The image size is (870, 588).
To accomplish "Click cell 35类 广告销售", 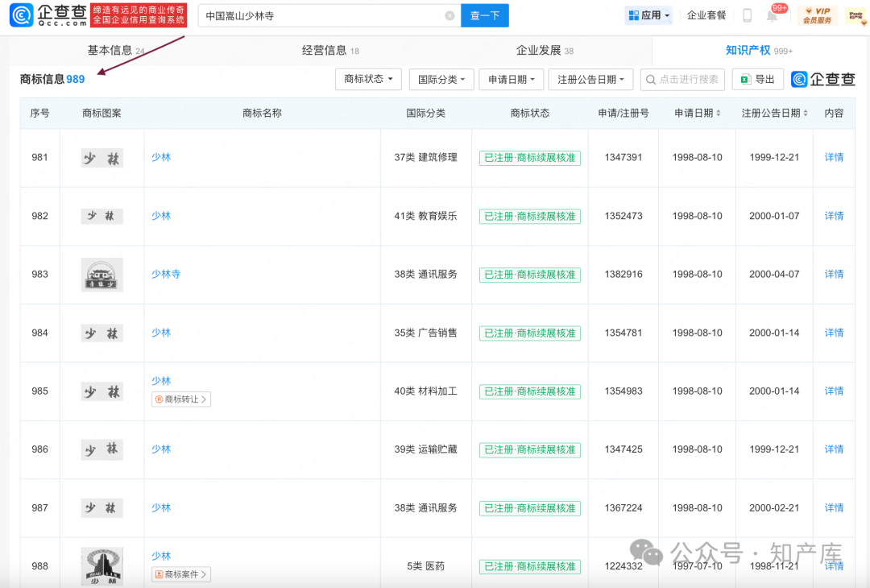I will pyautogui.click(x=425, y=333).
